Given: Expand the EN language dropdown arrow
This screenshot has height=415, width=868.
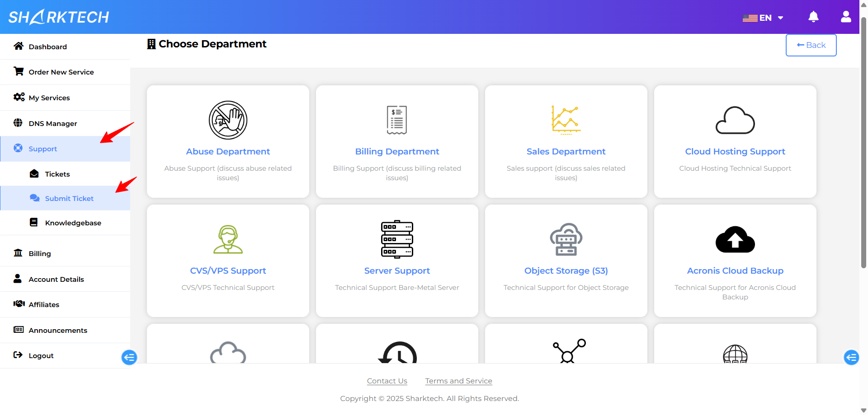Looking at the screenshot, I should point(780,18).
